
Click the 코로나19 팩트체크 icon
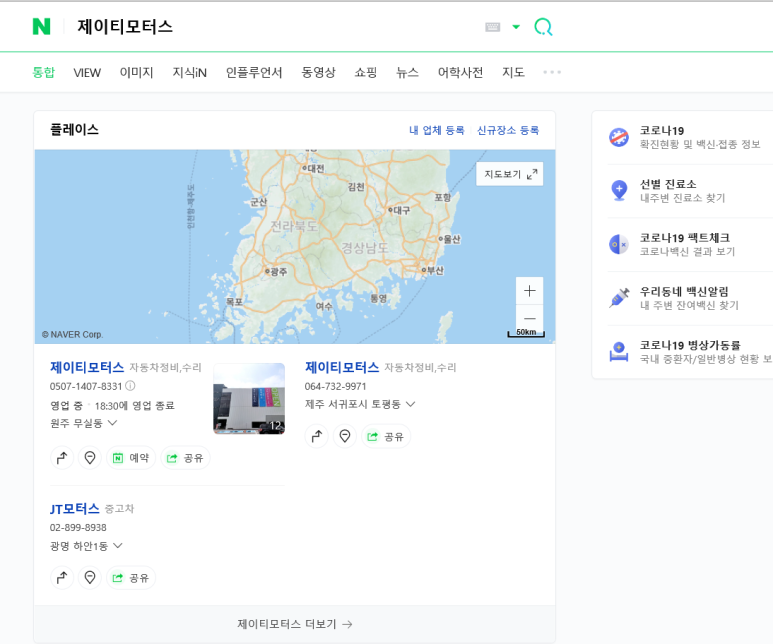point(619,244)
